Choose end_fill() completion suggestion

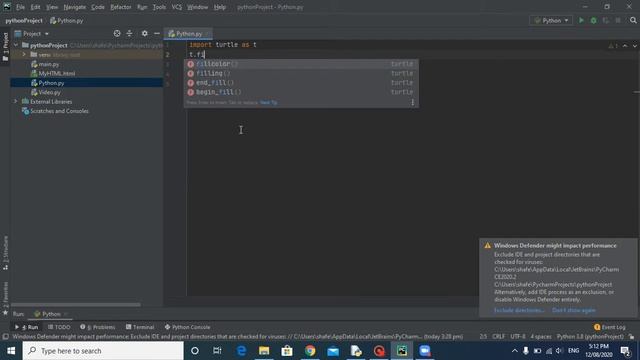(x=301, y=83)
